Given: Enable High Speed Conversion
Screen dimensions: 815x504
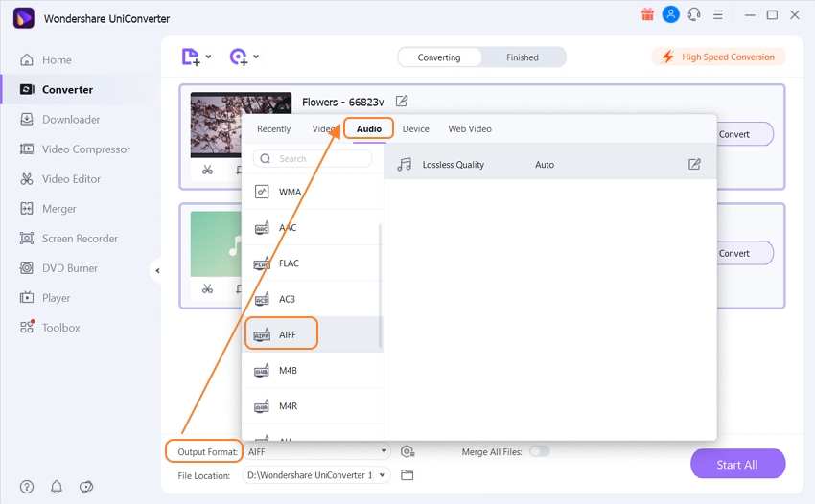Looking at the screenshot, I should [x=718, y=57].
